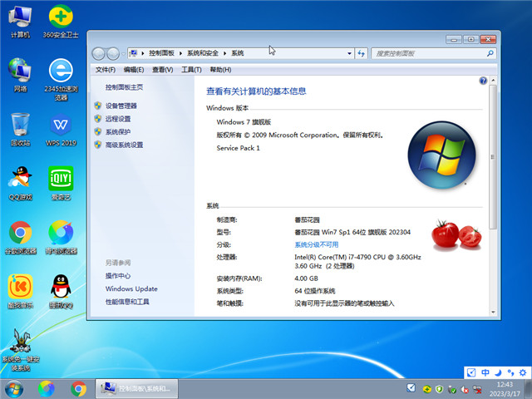Image resolution: width=532 pixels, height=399 pixels.
Task: Open the address bar history dropdown
Action: pyautogui.click(x=349, y=53)
